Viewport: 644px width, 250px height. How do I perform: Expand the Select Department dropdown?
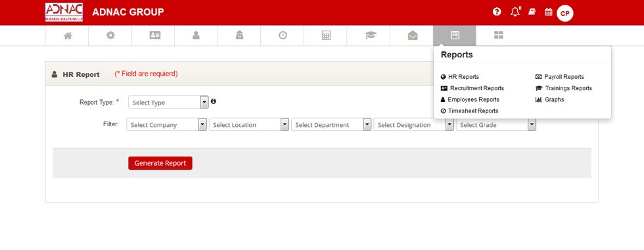click(x=331, y=124)
